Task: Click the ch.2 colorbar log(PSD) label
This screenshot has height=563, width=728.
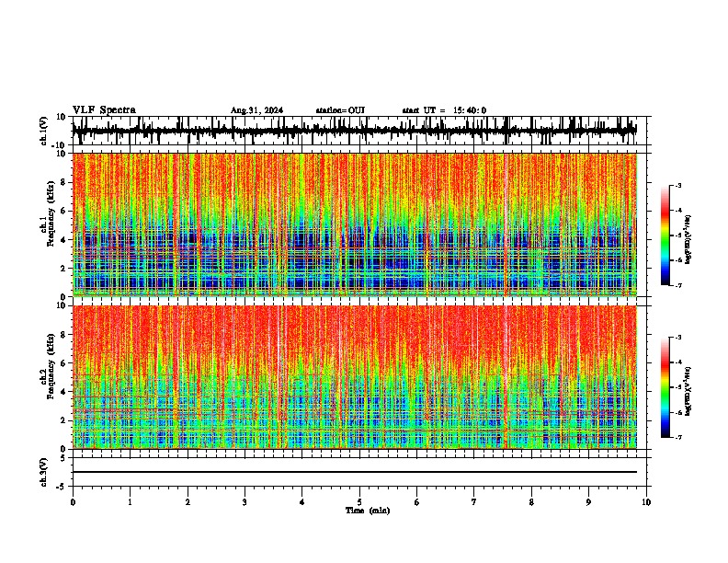Action: pos(688,391)
